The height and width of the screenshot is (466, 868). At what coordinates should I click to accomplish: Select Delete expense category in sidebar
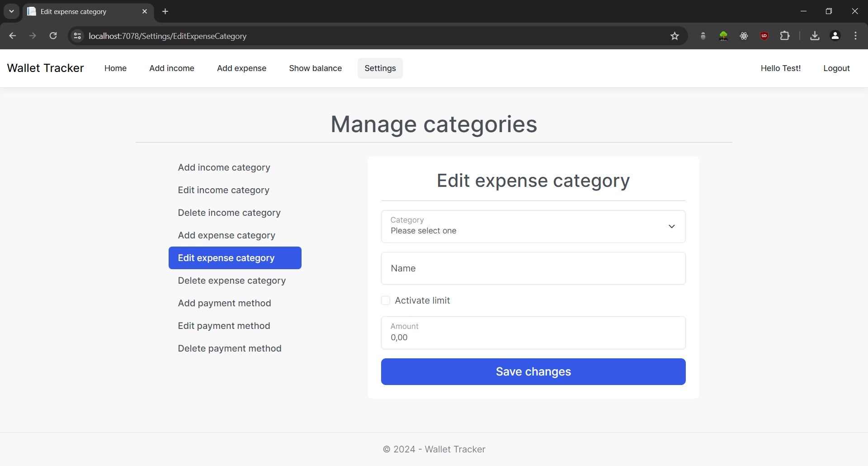click(x=231, y=281)
